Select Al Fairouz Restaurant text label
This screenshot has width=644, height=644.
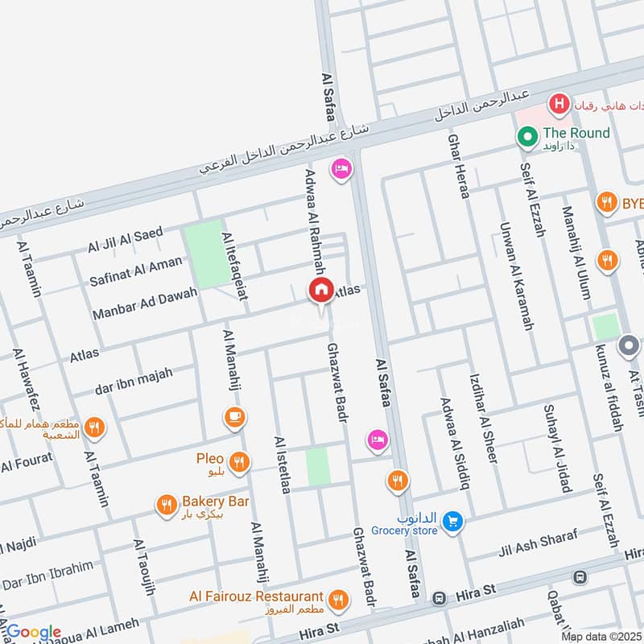click(x=256, y=596)
